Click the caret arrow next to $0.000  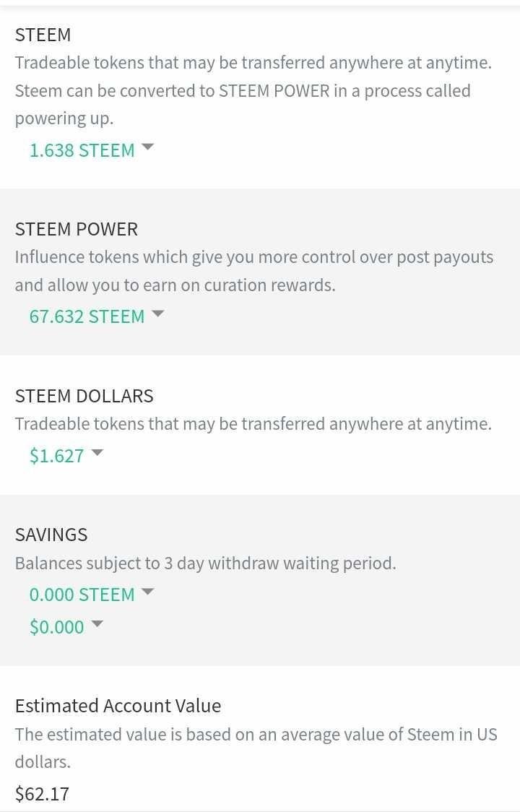pyautogui.click(x=97, y=624)
